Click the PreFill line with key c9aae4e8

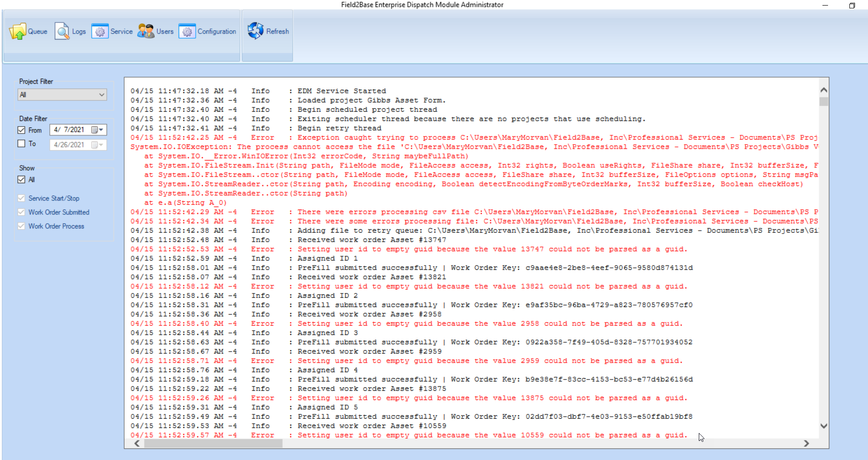411,268
